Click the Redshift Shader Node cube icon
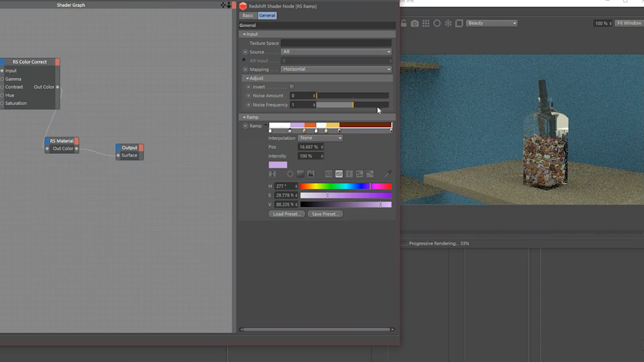 coord(243,6)
